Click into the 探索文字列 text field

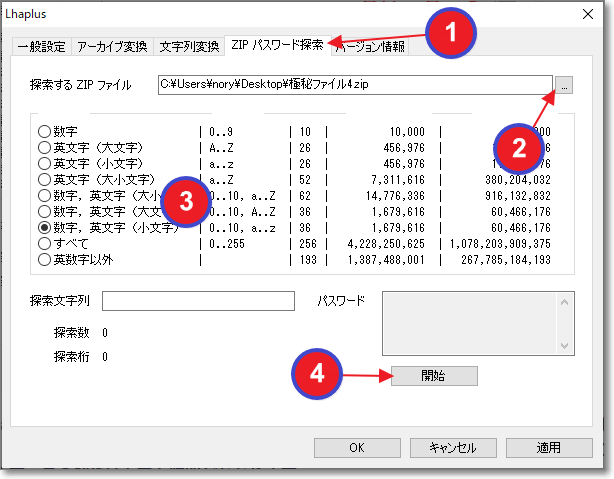(198, 301)
